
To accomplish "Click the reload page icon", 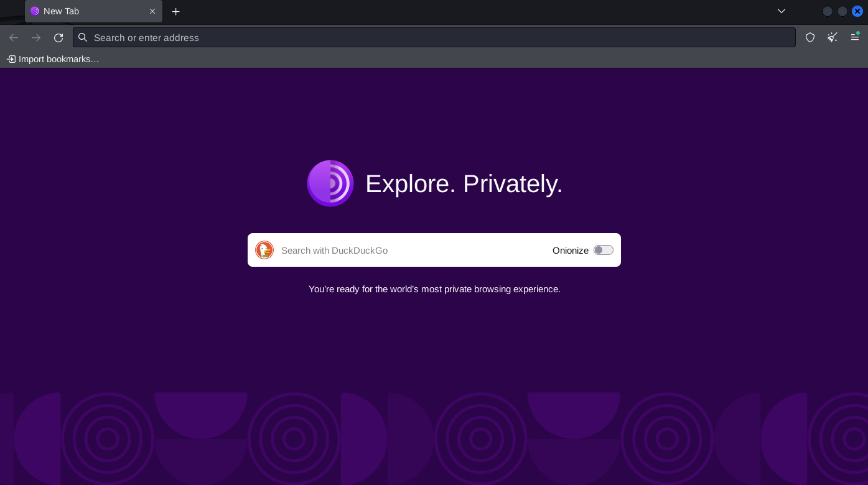I will 58,37.
